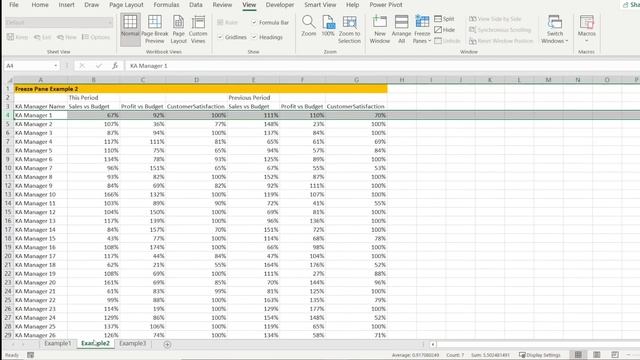Open the File menu
The height and width of the screenshot is (360, 640).
pyautogui.click(x=13, y=5)
